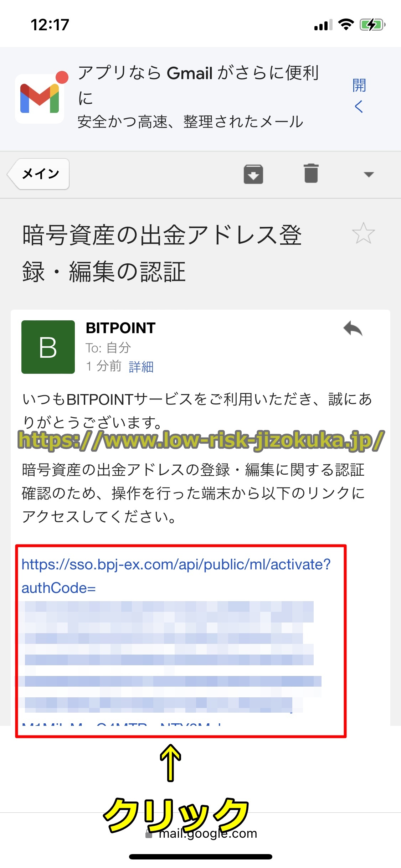Tap the Wi-Fi status icon
This screenshot has height=868, width=401.
point(346,25)
